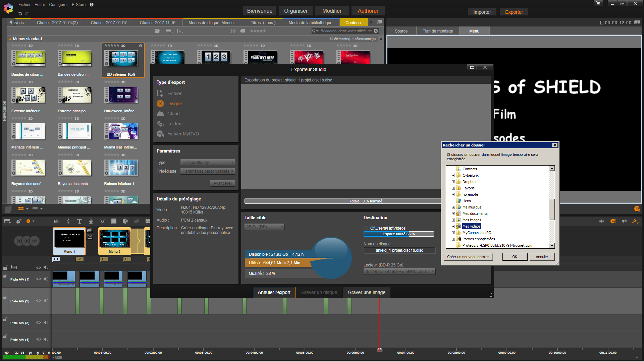Open the audio ducking tool
This screenshot has width=644, height=362.
click(102, 221)
